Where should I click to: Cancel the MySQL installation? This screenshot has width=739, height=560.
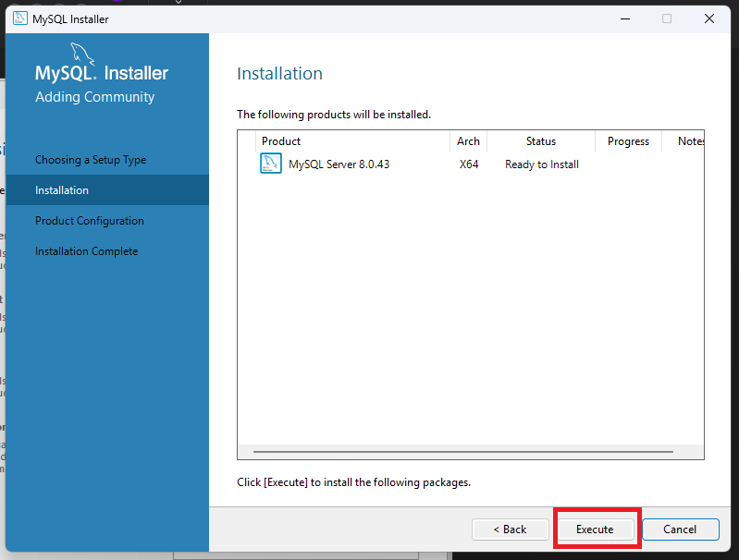coord(680,530)
